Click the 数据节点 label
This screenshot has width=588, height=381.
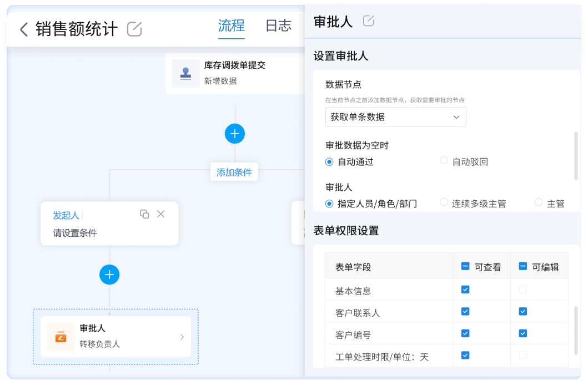click(x=343, y=85)
